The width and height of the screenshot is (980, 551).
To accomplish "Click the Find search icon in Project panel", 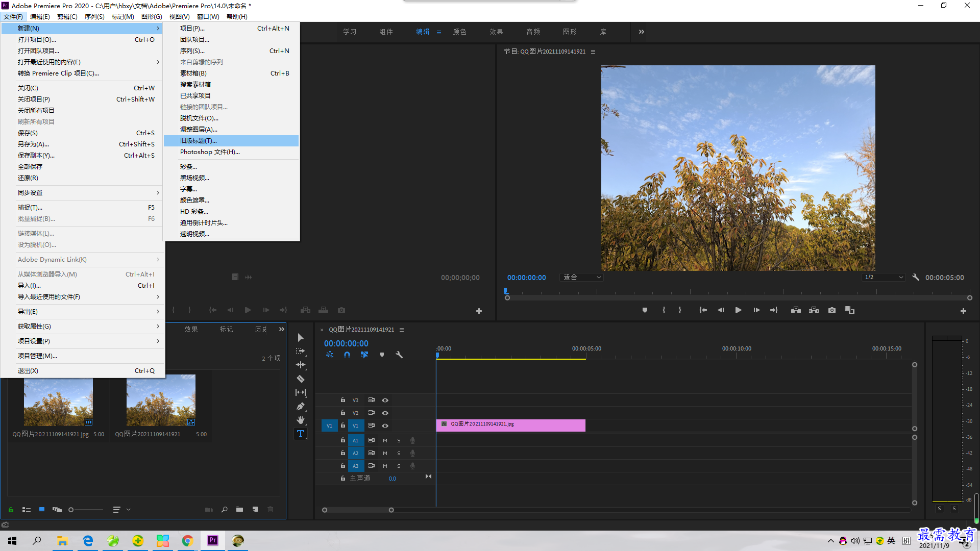I will 224,509.
